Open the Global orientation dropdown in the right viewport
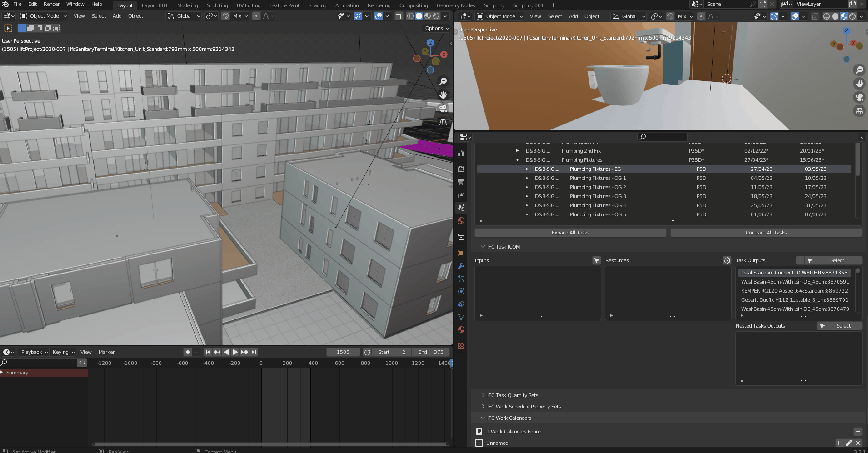This screenshot has height=453, width=868. [x=629, y=16]
